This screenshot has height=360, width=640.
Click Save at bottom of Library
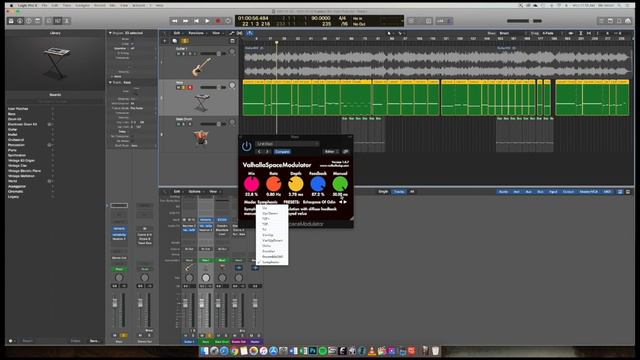pos(94,341)
